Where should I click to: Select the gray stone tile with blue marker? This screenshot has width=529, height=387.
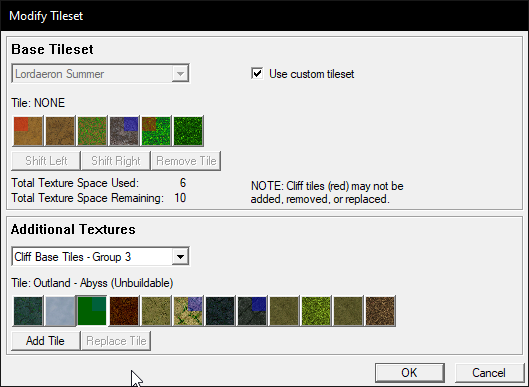[x=124, y=131]
